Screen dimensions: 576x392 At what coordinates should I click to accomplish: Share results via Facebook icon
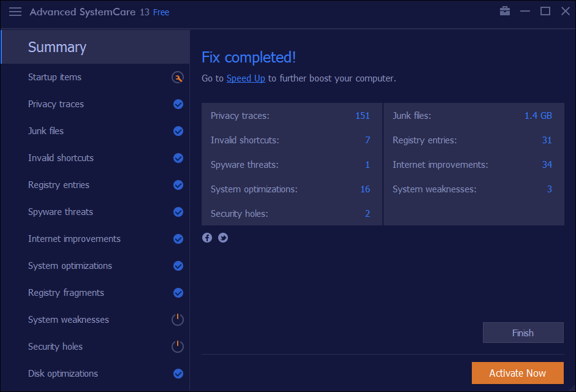click(x=207, y=238)
